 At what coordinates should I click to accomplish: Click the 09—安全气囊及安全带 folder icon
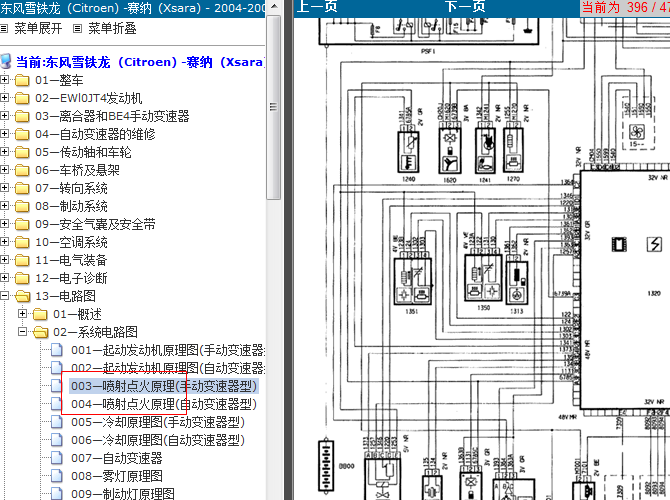pyautogui.click(x=22, y=224)
